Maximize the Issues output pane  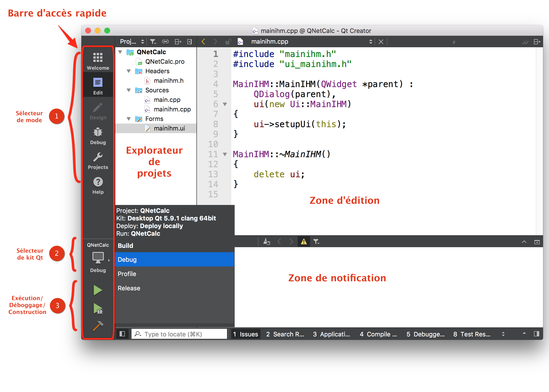tap(537, 242)
